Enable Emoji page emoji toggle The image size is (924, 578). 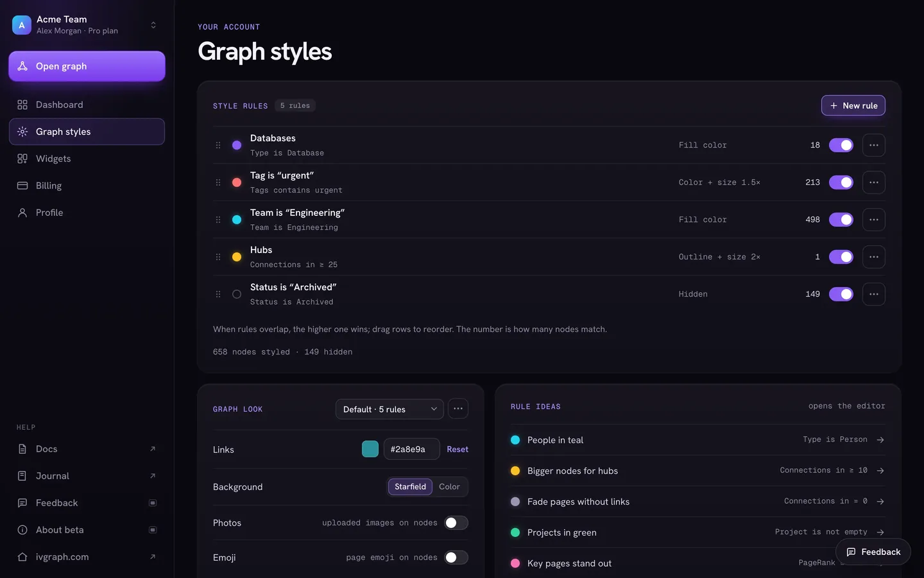tap(456, 557)
